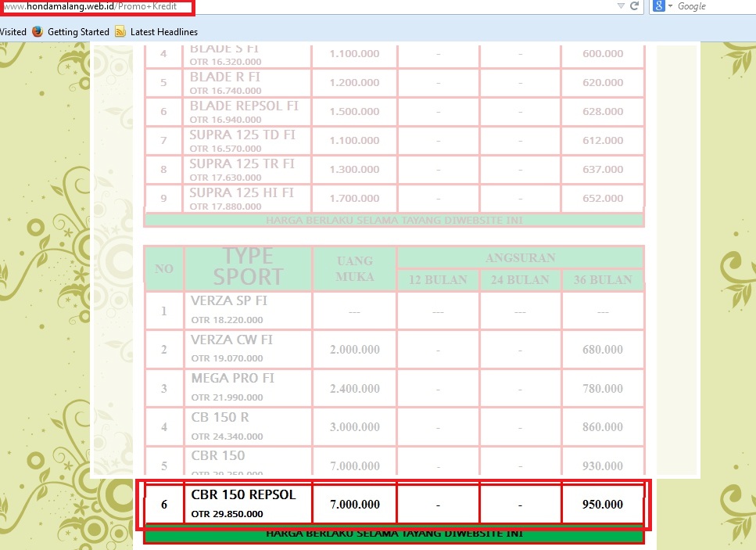The width and height of the screenshot is (756, 550).
Task: Click the Firefox icon beside Getting Started
Action: 38,32
